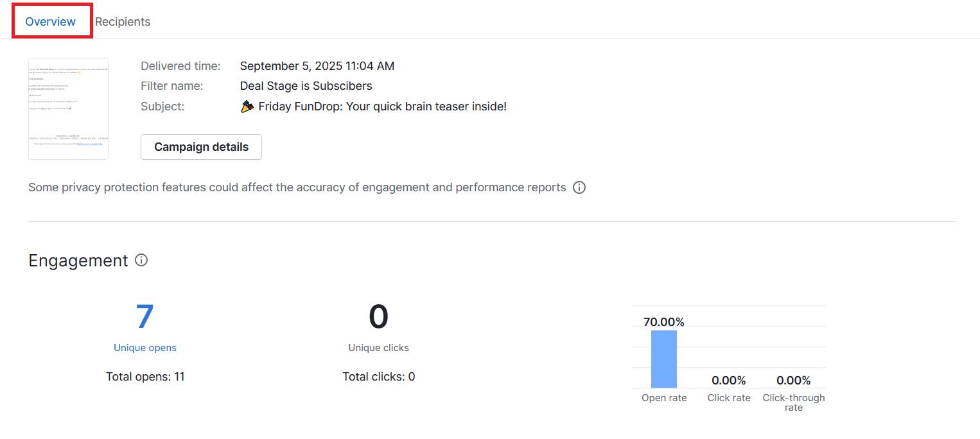
Task: Click the Unique clicks count of 0
Action: (x=378, y=316)
